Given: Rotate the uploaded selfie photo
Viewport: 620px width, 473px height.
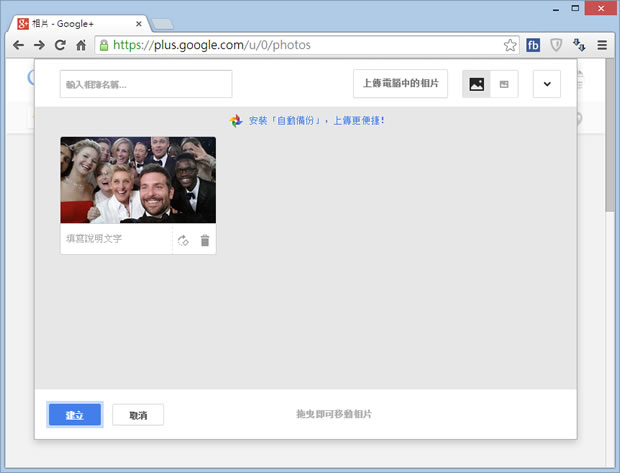Looking at the screenshot, I should (183, 240).
